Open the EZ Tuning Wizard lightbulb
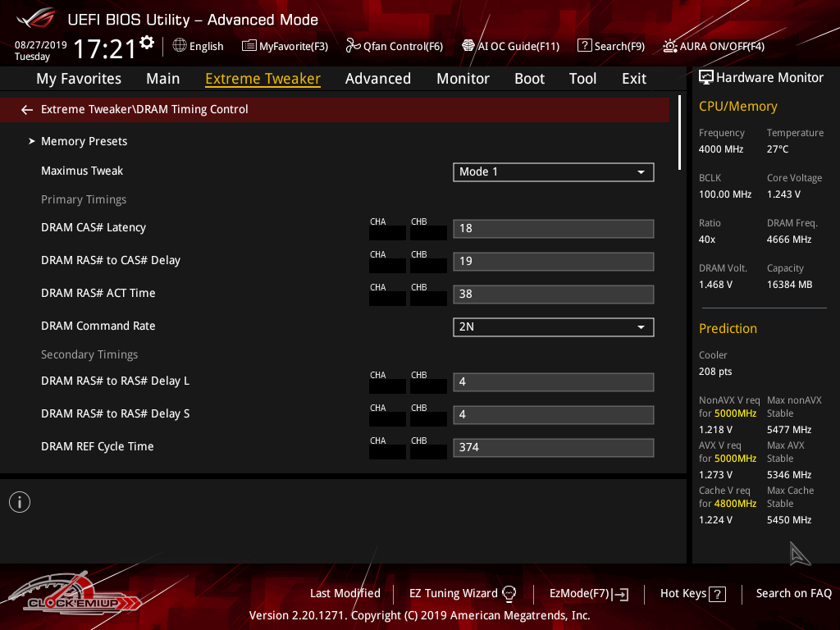 coord(509,593)
